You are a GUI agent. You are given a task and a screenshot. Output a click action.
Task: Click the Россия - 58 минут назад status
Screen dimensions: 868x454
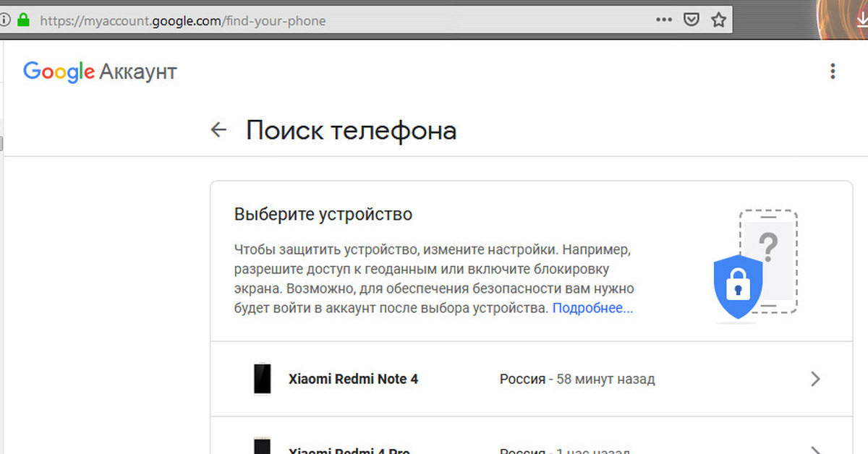click(577, 379)
